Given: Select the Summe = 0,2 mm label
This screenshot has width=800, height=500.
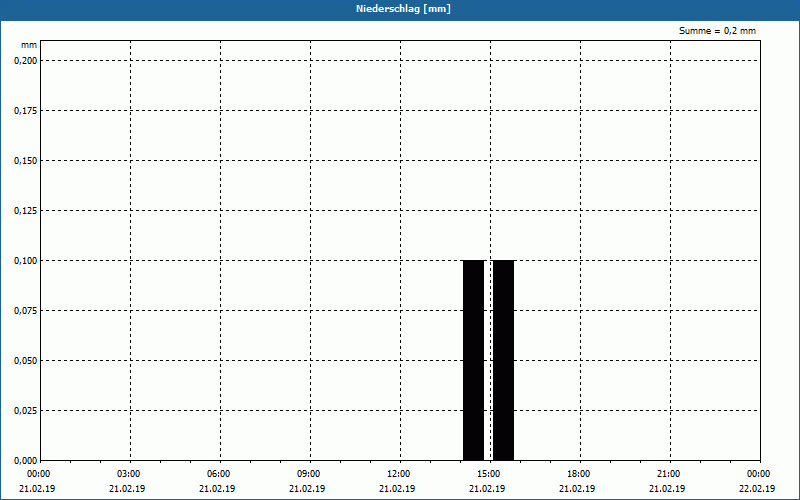Looking at the screenshot, I should (717, 31).
